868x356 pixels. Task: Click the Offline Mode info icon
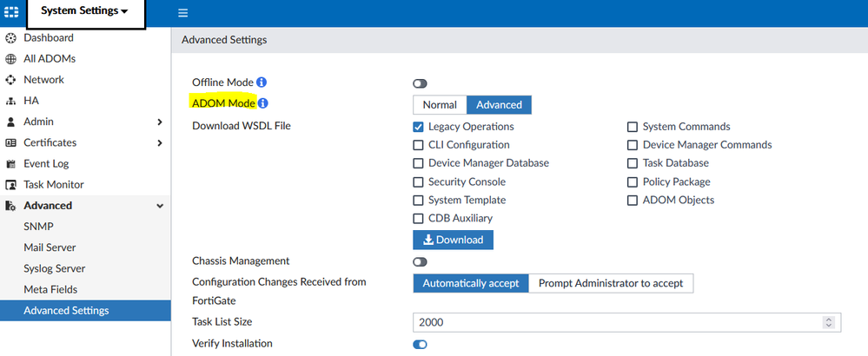coord(262,82)
